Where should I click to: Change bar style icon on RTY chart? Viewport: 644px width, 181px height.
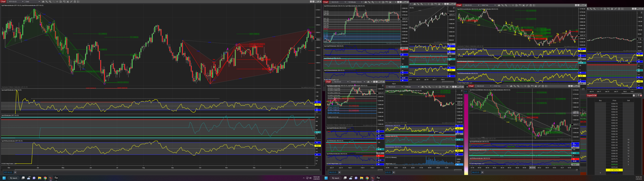[x=43, y=2]
